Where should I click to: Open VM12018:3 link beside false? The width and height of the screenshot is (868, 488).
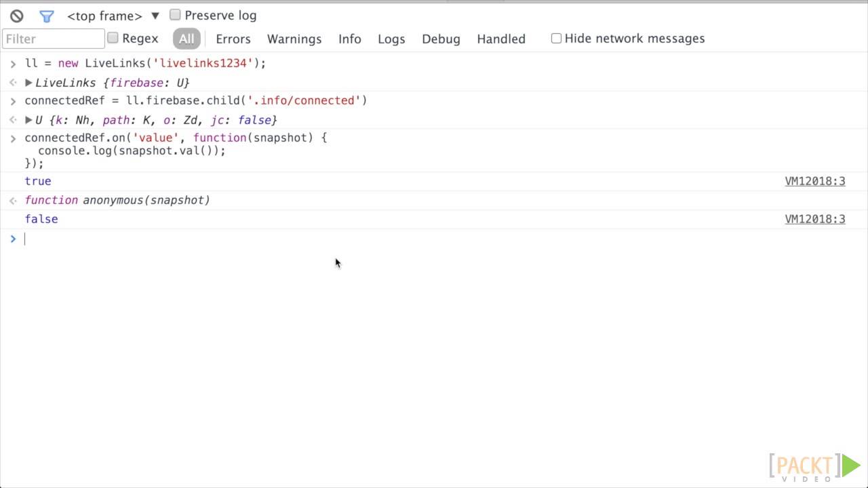[815, 219]
